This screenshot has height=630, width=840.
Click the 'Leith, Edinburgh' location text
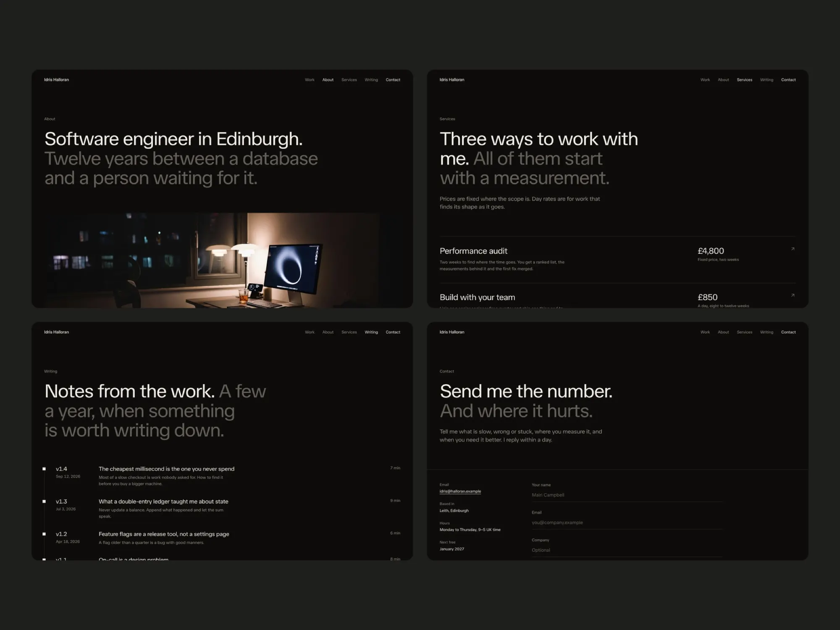(454, 511)
